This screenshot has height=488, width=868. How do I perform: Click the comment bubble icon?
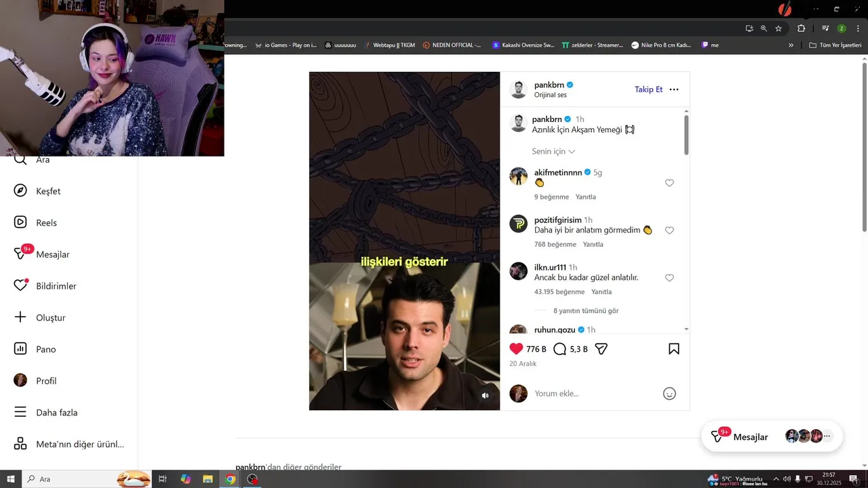coord(559,348)
